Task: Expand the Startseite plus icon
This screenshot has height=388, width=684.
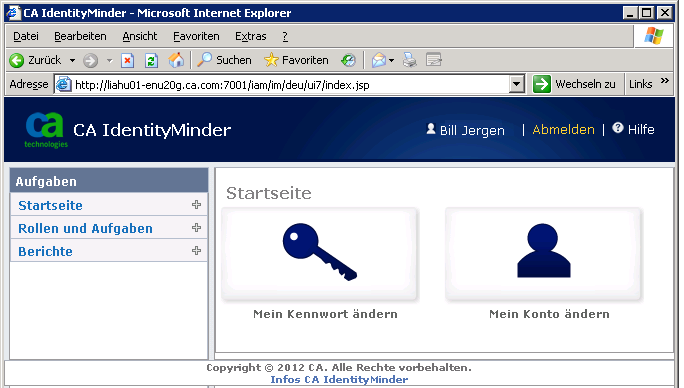Action: tap(196, 204)
